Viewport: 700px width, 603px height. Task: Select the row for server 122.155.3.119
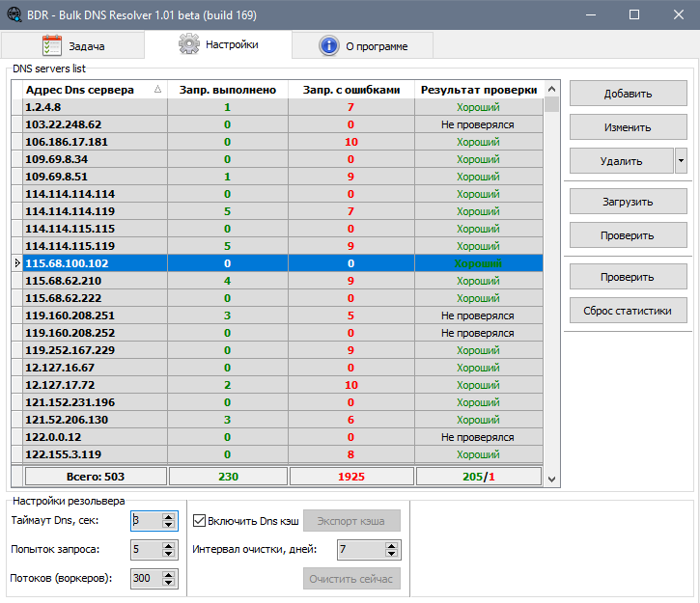[277, 455]
